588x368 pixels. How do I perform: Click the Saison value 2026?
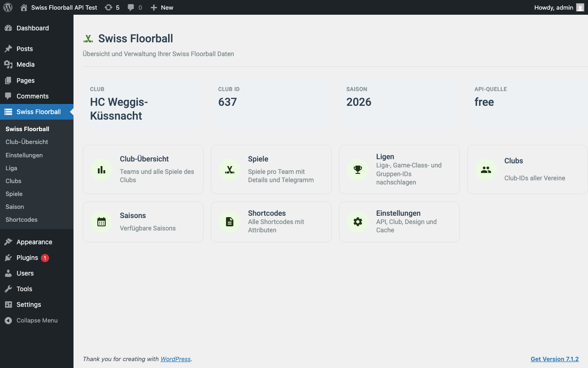359,102
